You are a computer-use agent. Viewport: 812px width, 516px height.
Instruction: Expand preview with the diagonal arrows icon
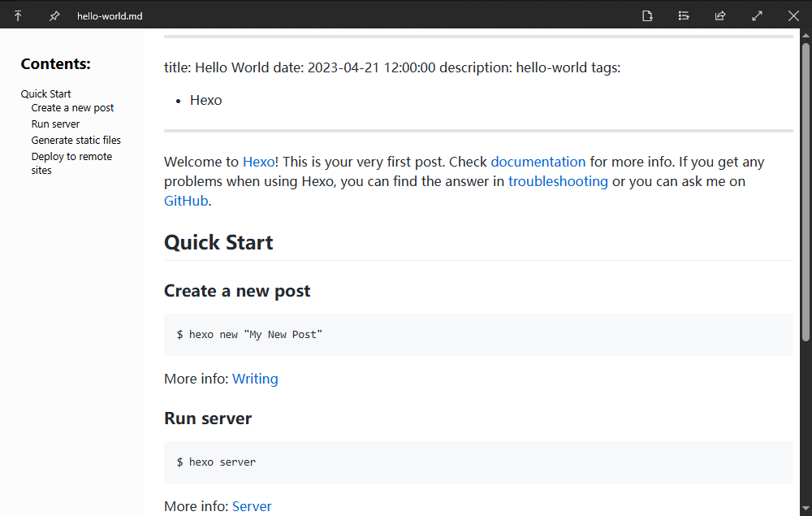(x=757, y=15)
